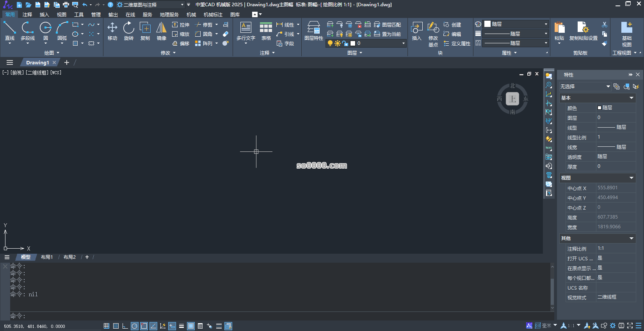Image resolution: width=644 pixels, height=331 pixels.
Task: Toggle polar tracking in status bar
Action: [135, 326]
